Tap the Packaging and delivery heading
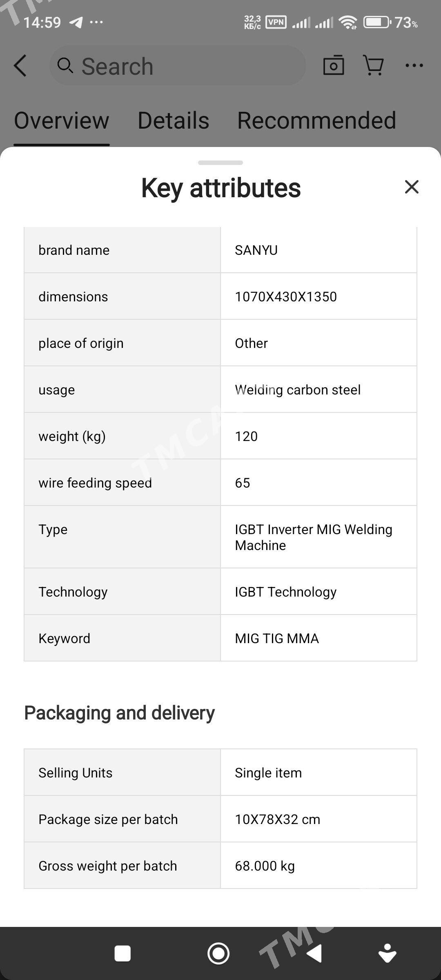 (x=119, y=713)
